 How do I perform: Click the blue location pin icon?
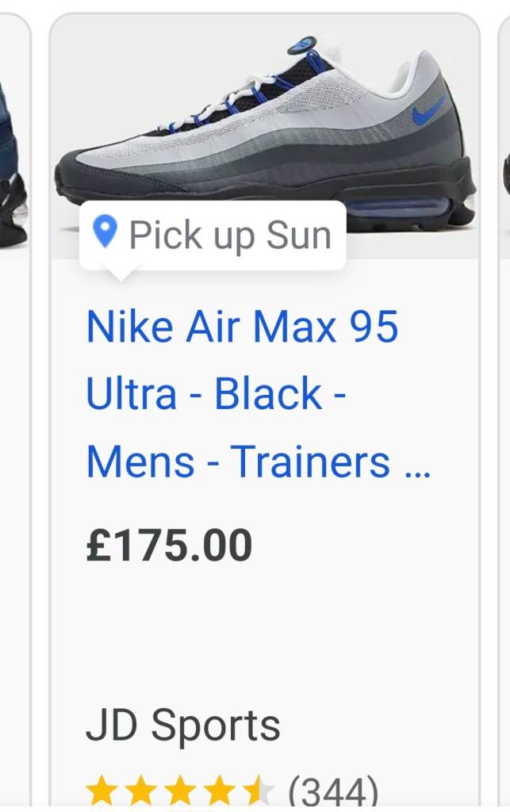point(105,232)
